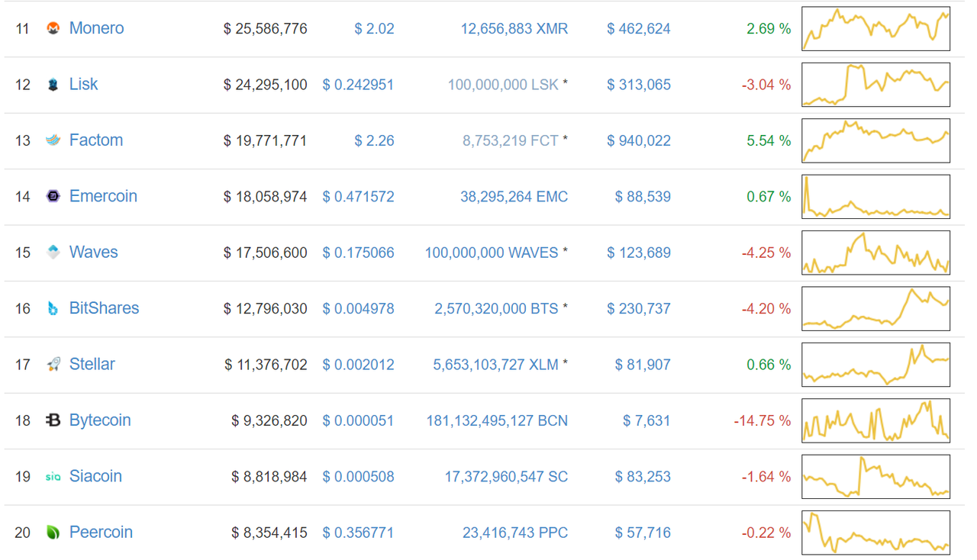View the Emercoin 7-day price chart

pos(875,197)
